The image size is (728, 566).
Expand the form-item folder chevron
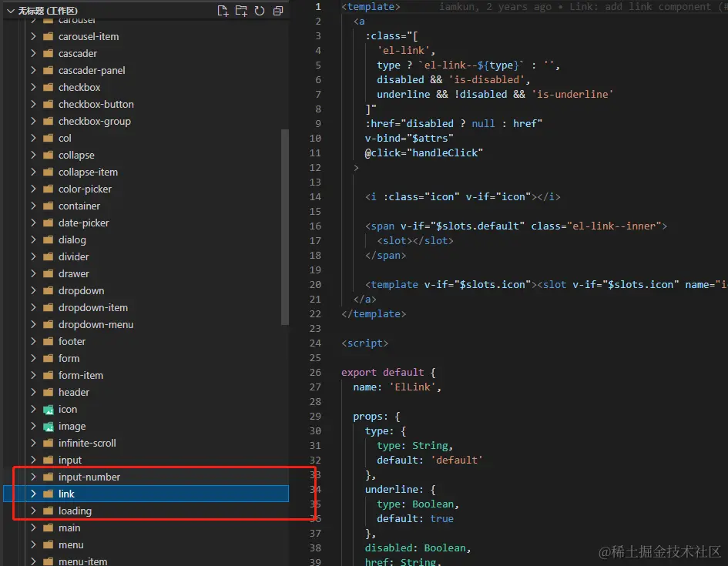click(33, 375)
